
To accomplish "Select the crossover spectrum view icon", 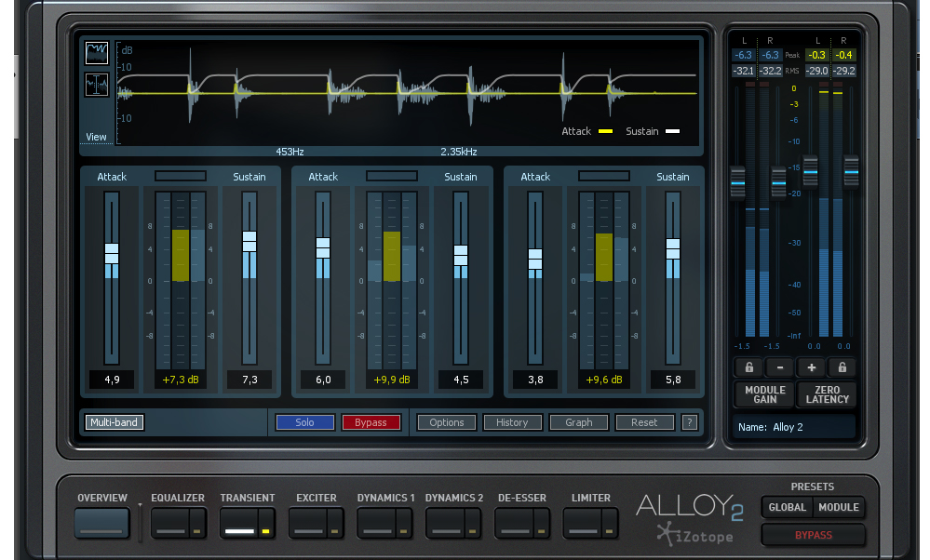I will click(97, 85).
